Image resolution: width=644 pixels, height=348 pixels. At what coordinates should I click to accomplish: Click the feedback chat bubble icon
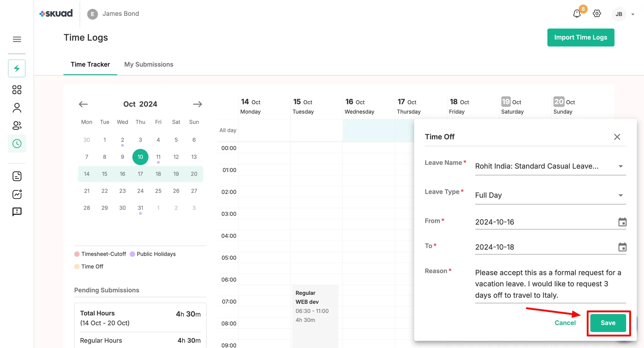(x=17, y=212)
